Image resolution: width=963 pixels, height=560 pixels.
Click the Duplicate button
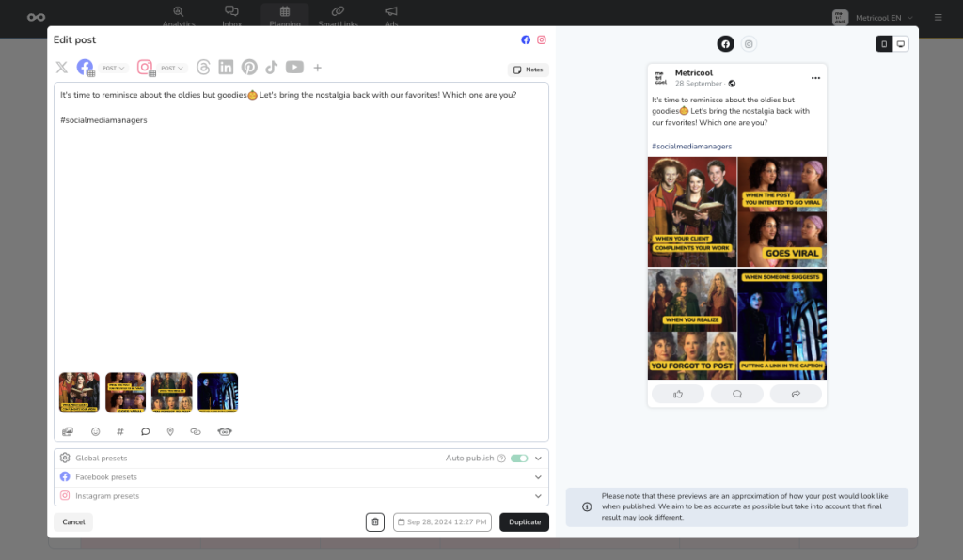pos(525,522)
